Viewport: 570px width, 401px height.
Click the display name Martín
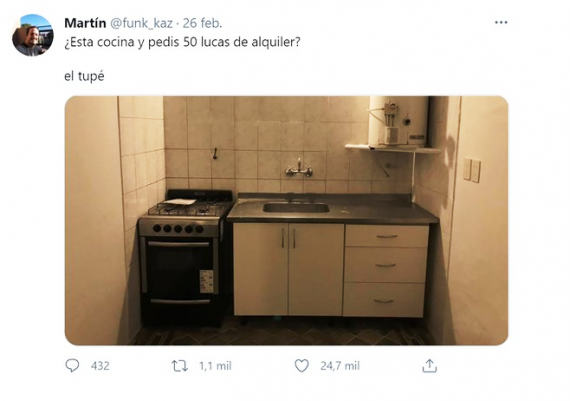pos(85,23)
